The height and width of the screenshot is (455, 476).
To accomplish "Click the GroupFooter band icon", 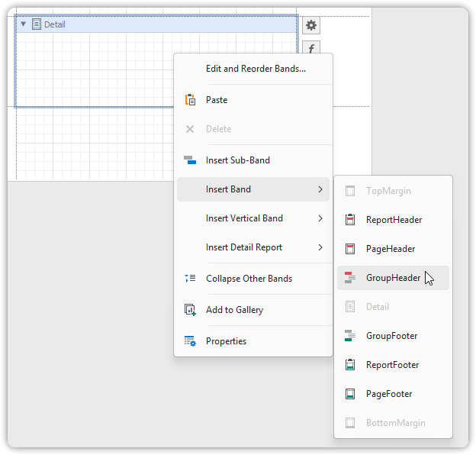I will (350, 336).
